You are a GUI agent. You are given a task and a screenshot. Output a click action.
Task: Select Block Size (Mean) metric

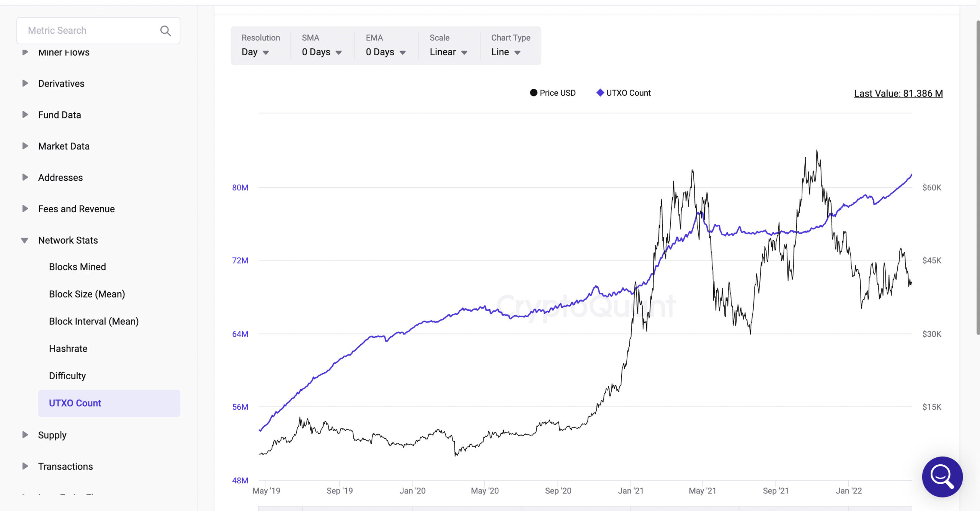(87, 294)
